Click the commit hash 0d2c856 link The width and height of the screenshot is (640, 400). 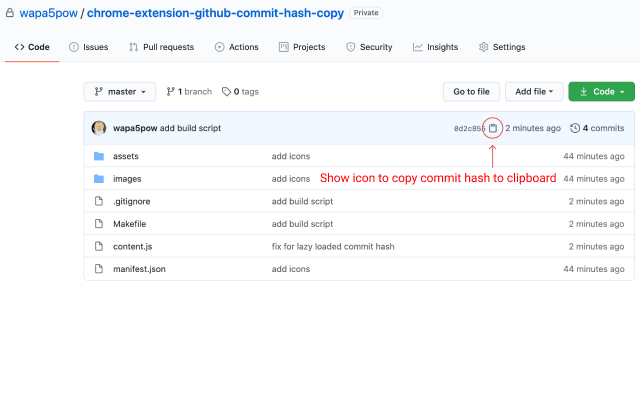tap(469, 129)
